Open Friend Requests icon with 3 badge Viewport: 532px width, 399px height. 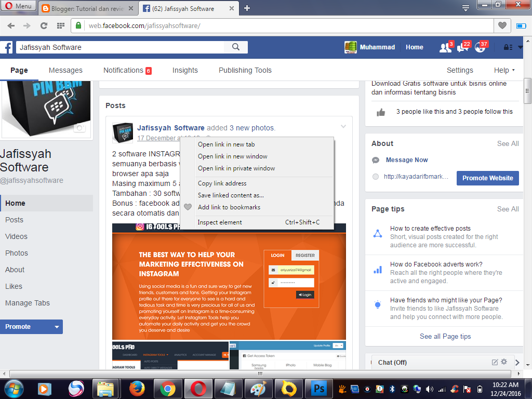(445, 47)
